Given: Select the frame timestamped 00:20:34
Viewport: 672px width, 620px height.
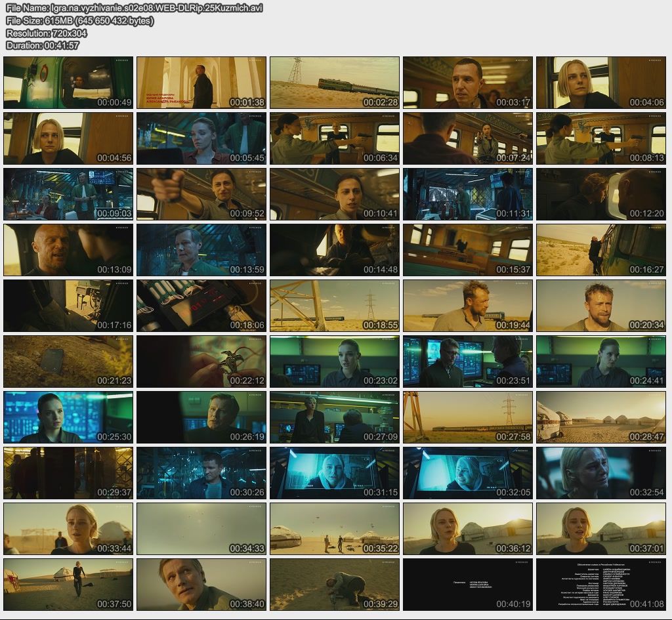Looking at the screenshot, I should [x=601, y=306].
